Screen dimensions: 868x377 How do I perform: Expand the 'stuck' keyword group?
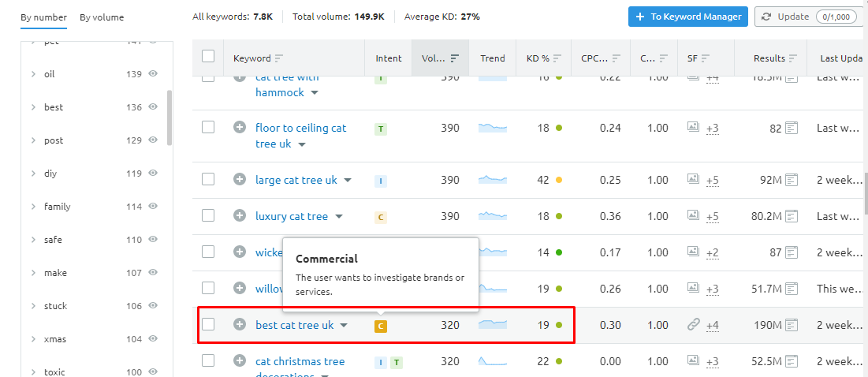coord(34,306)
